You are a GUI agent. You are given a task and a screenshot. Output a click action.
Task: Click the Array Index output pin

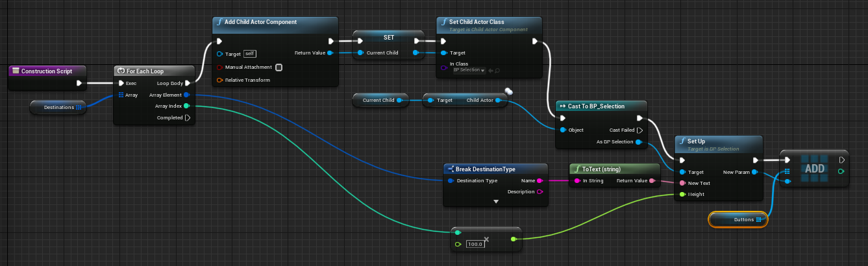(x=187, y=106)
